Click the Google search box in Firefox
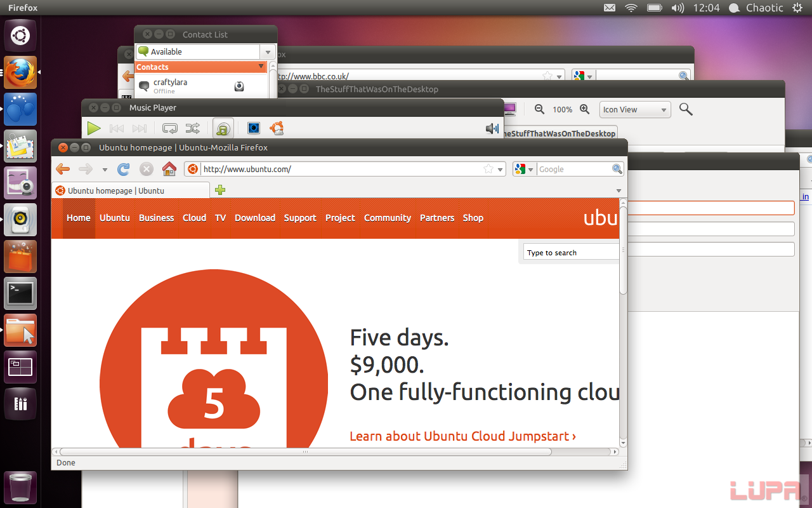Image resolution: width=812 pixels, height=508 pixels. 573,169
